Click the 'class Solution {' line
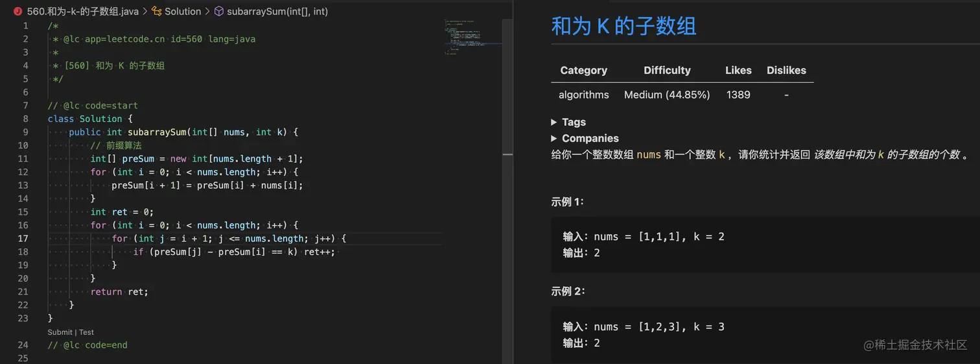The width and height of the screenshot is (980, 364). coord(89,119)
